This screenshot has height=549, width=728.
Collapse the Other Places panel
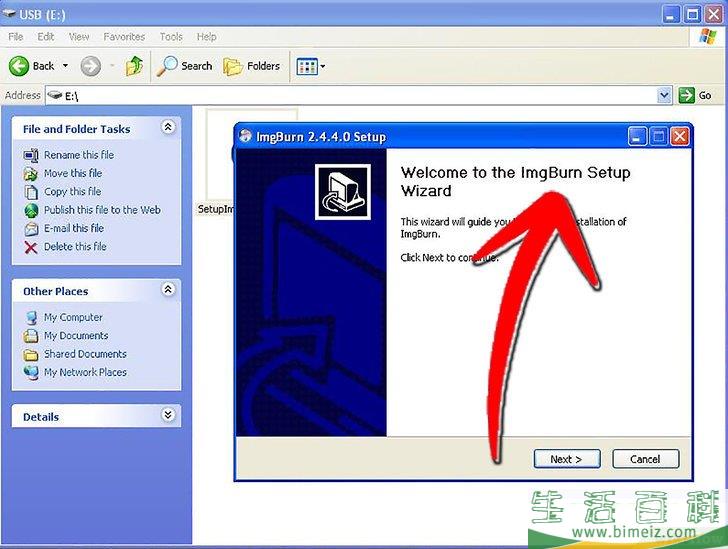(x=168, y=289)
